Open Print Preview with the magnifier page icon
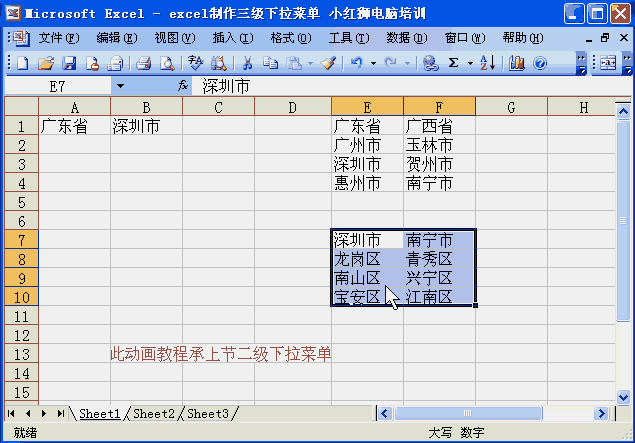635x443 pixels. click(167, 63)
